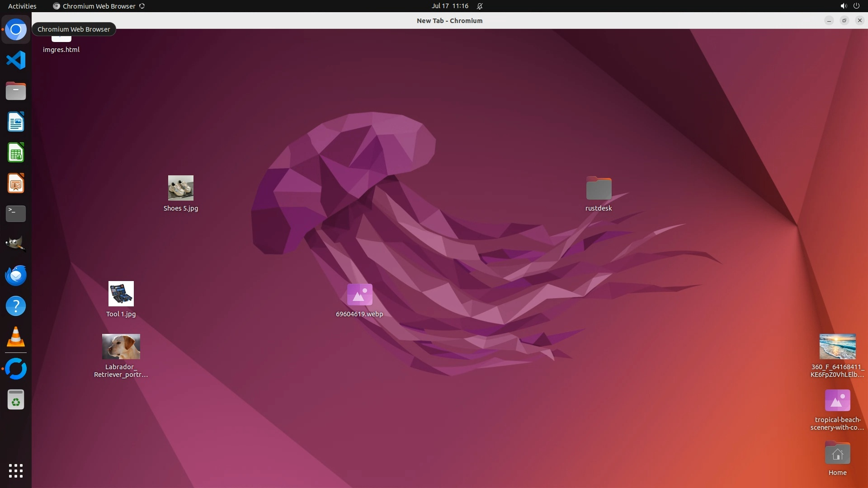Open Visual Studio Code from the dock
The width and height of the screenshot is (868, 488).
tap(16, 61)
